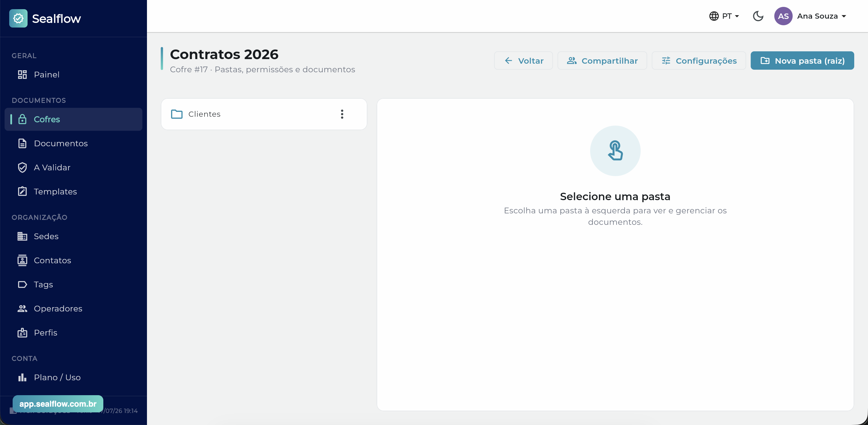Click the Voltar button

pos(523,61)
